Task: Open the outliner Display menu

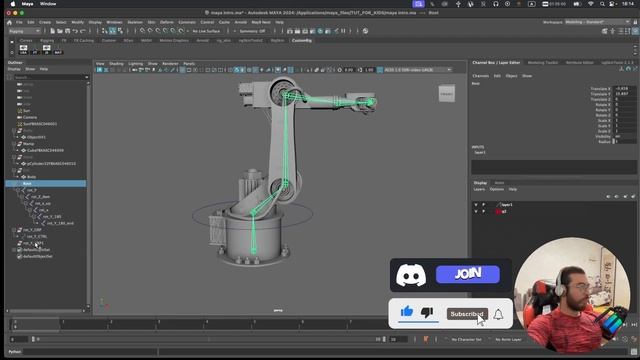Action: [14, 69]
